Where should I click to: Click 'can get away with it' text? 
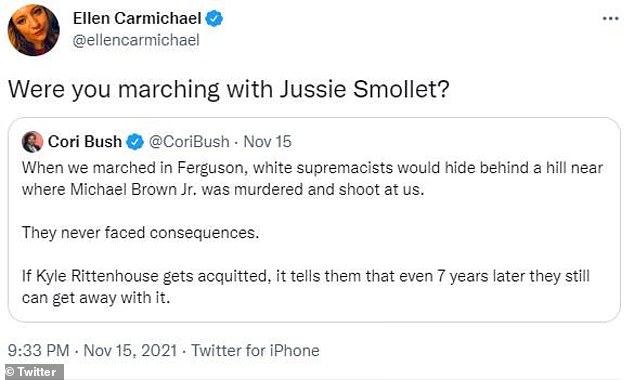[96, 298]
